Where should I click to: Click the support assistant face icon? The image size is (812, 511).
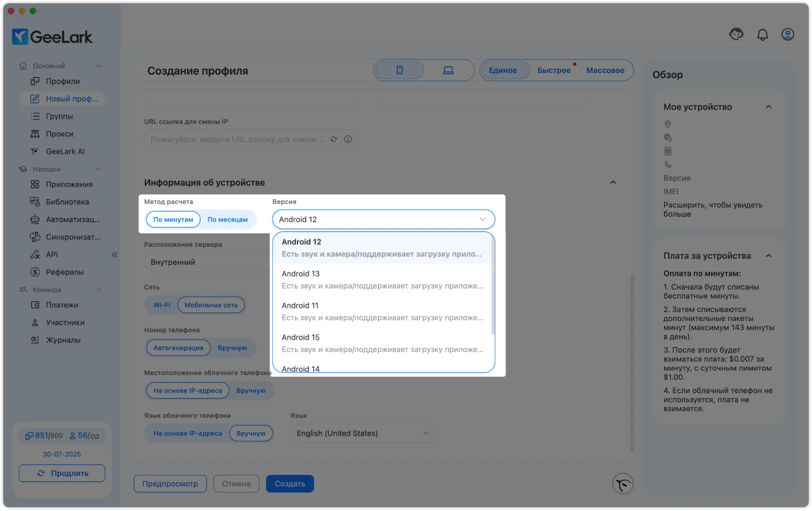coord(736,34)
